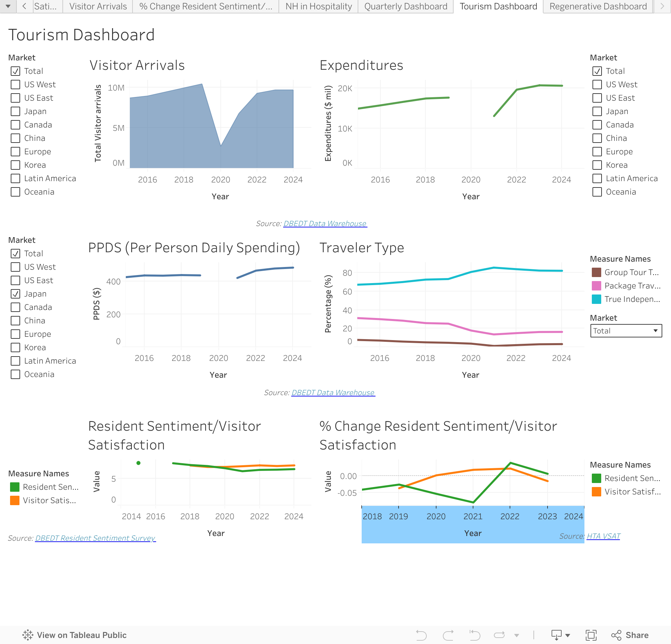Click the Undo arrow icon
Image resolution: width=671 pixels, height=644 pixels.
421,635
